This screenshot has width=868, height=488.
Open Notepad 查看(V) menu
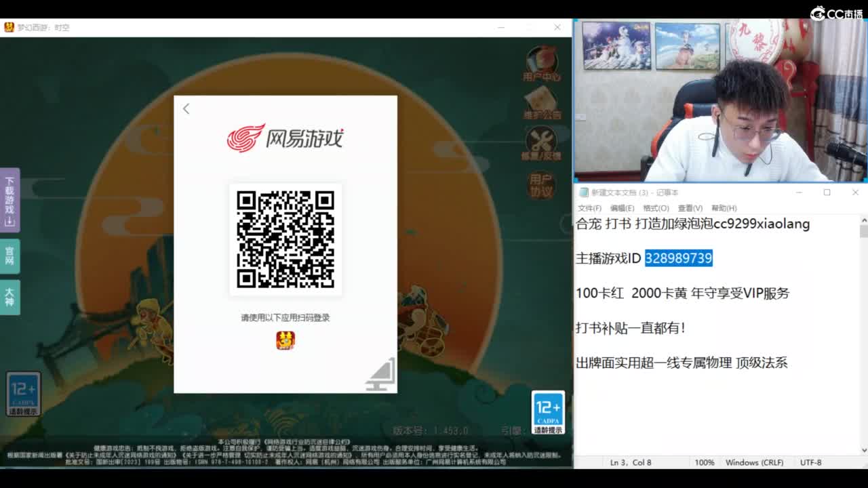point(690,208)
